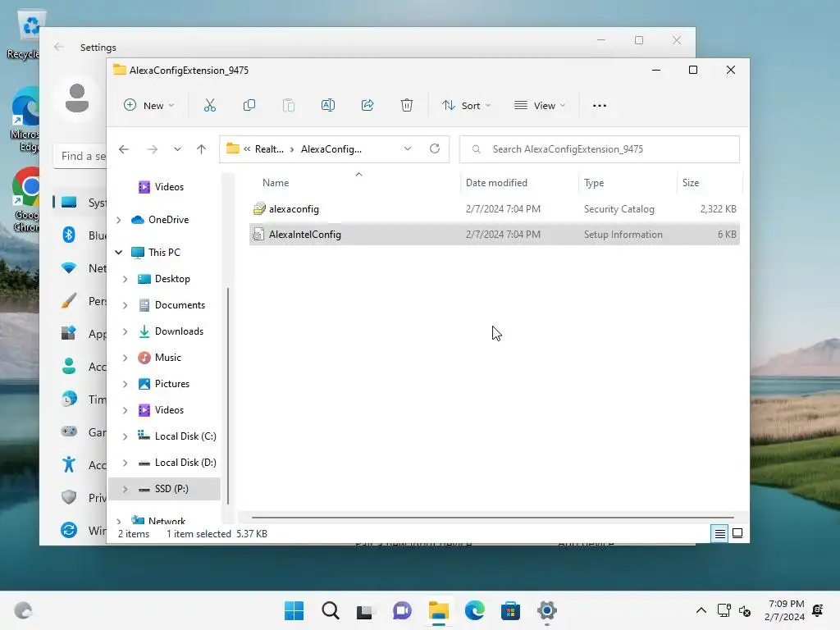This screenshot has width=840, height=630.
Task: Click Google Chrome desktop shortcut
Action: (25, 199)
